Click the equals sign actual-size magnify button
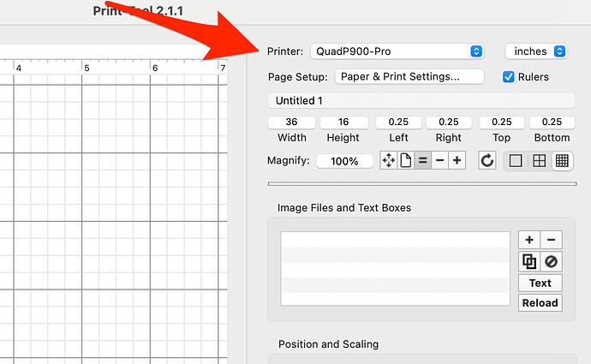Image resolution: width=591 pixels, height=364 pixels. pyautogui.click(x=422, y=160)
